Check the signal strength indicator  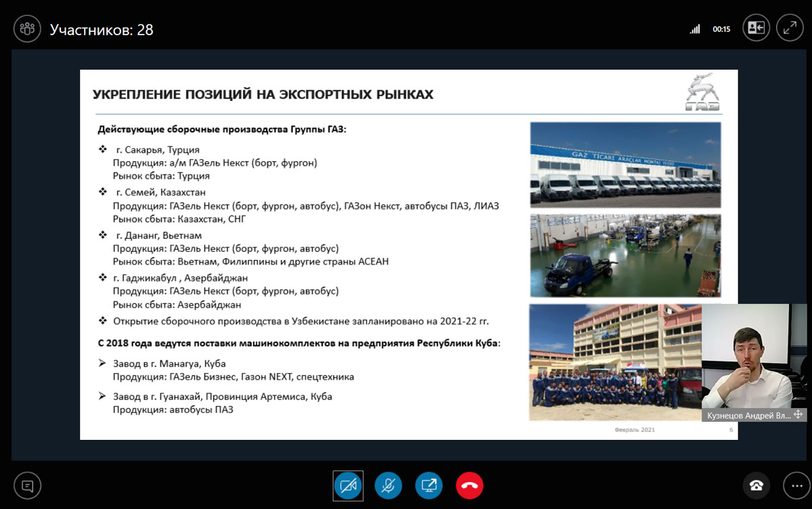694,29
